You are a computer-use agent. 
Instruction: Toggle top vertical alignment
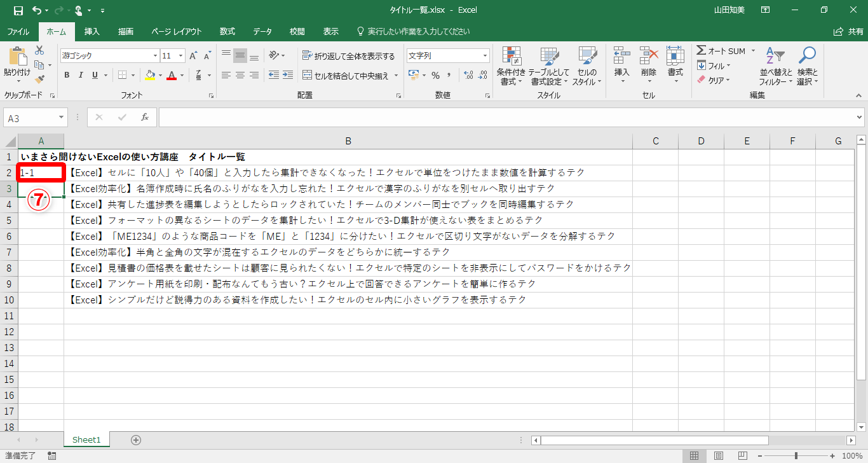click(x=226, y=56)
